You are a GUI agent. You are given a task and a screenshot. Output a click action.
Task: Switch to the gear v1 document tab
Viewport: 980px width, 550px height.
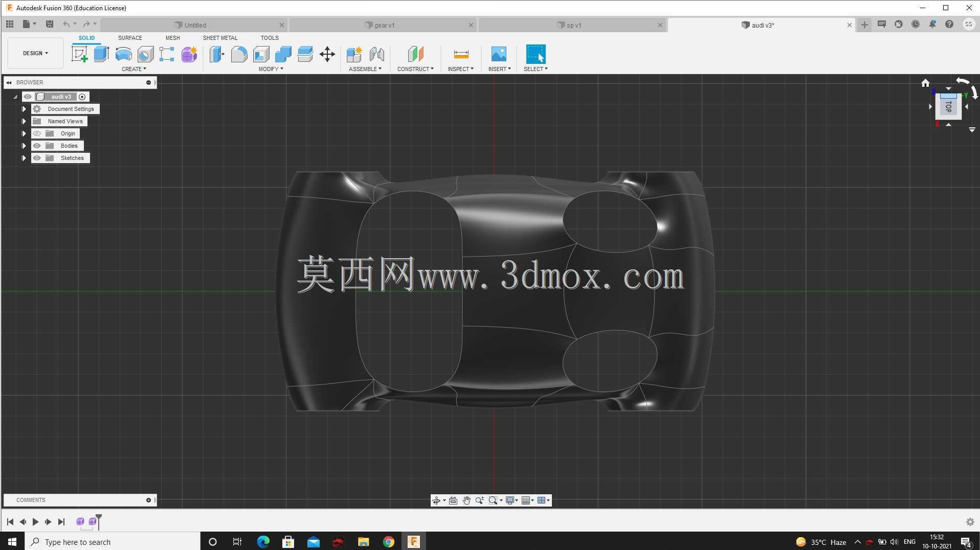coord(383,25)
